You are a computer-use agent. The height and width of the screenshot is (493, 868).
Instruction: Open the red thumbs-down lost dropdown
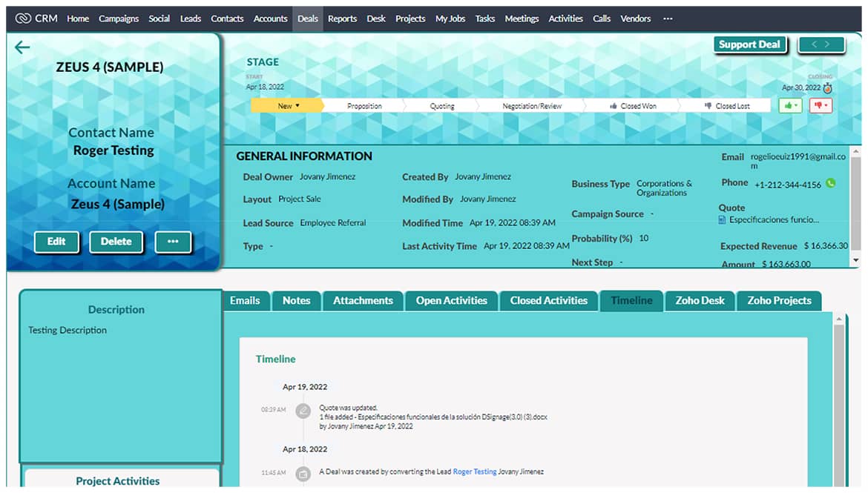point(821,106)
